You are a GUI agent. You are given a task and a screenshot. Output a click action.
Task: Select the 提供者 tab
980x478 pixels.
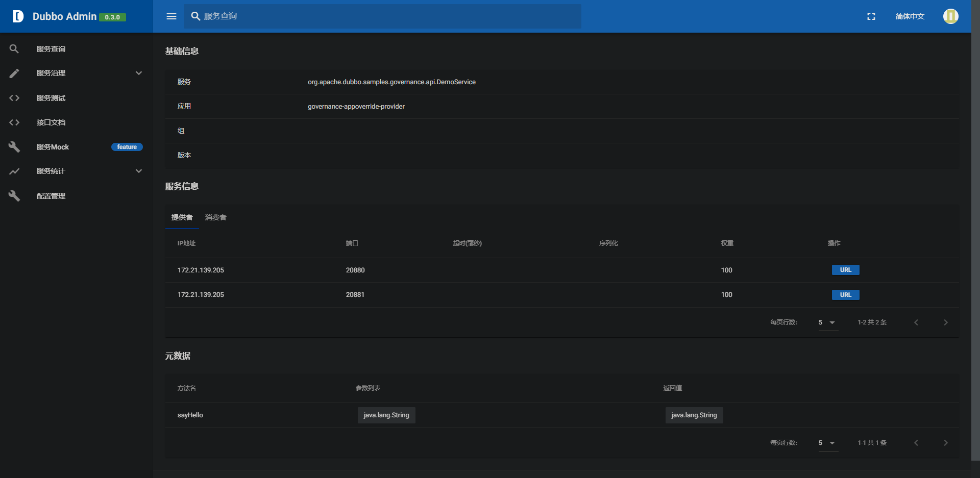[182, 217]
